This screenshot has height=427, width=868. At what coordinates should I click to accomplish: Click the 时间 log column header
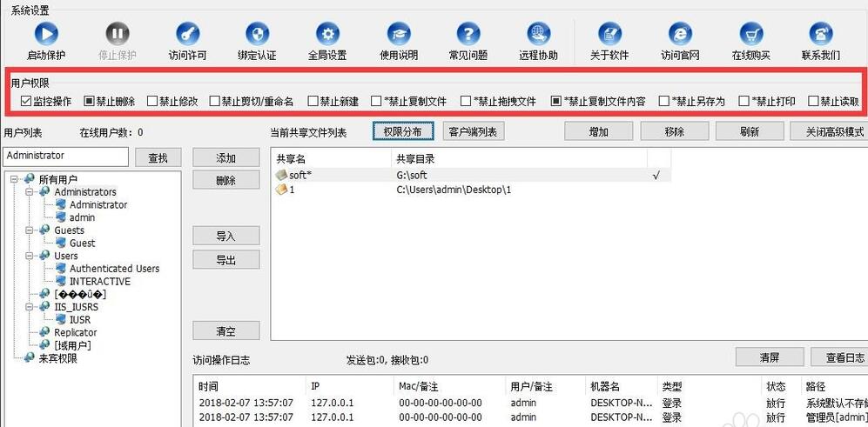point(250,387)
